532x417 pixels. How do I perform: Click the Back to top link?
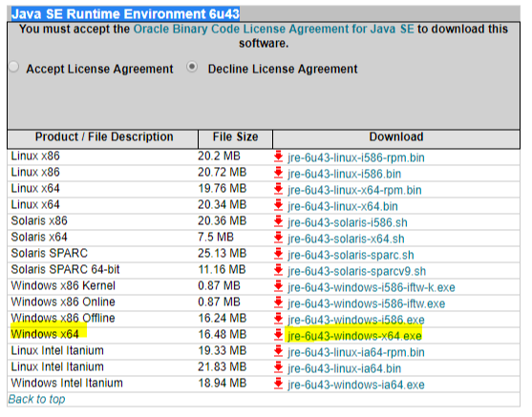[x=36, y=399]
